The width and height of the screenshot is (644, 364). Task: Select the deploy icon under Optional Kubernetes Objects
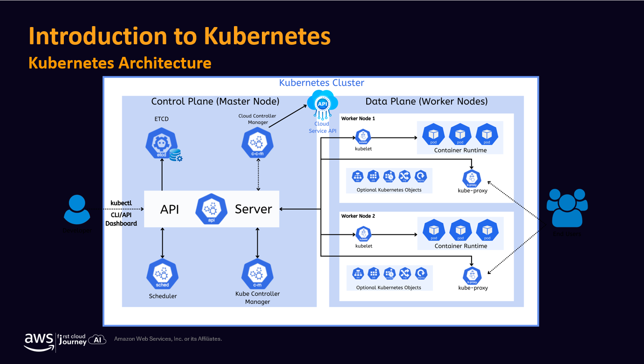click(x=419, y=176)
